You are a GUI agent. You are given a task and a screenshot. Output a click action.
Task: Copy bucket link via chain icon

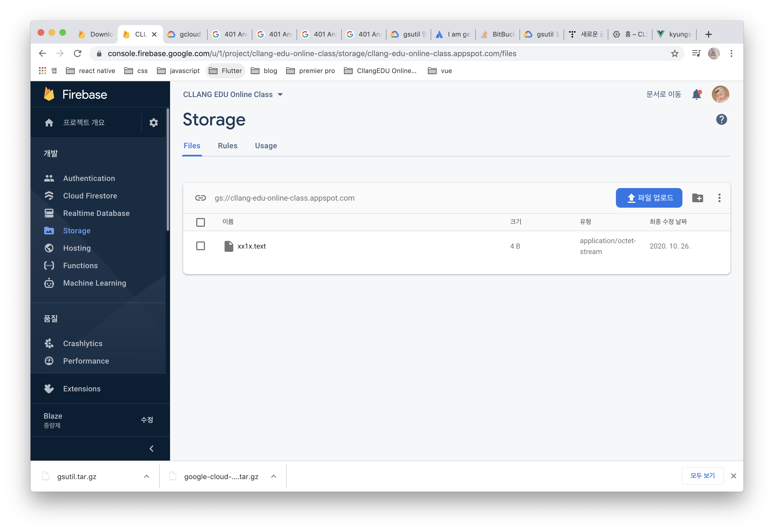200,198
